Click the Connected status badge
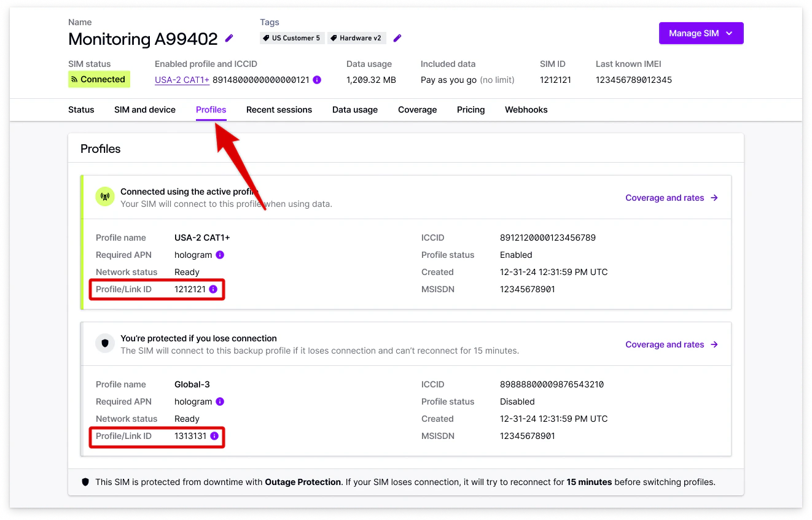This screenshot has height=520, width=812. [x=99, y=79]
